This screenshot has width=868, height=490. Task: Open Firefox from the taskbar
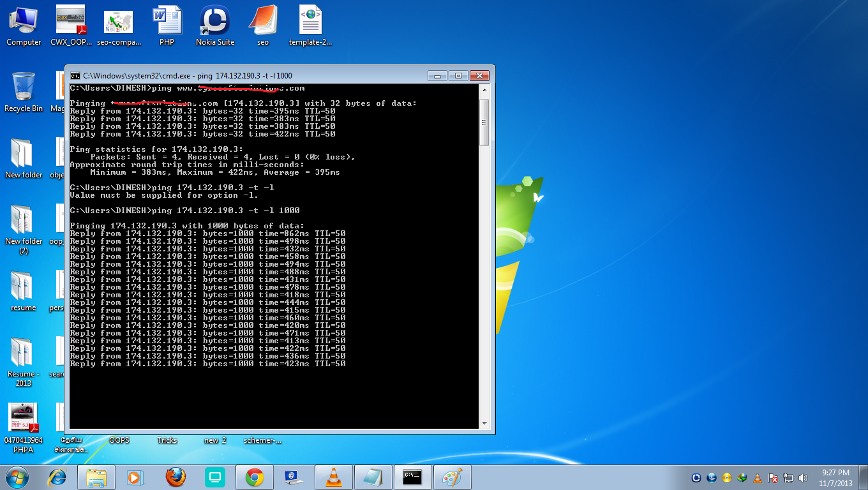[x=175, y=477]
